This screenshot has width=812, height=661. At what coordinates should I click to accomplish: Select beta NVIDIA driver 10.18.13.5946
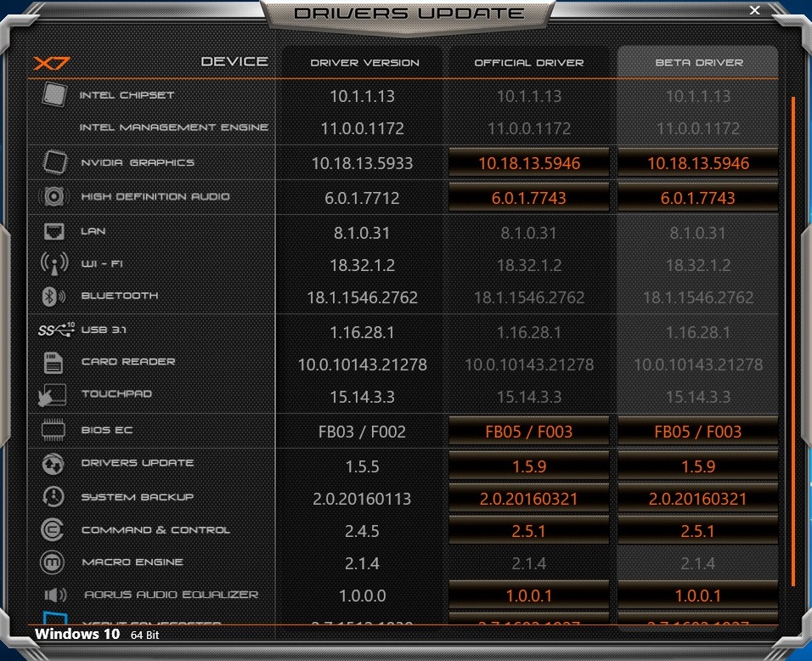click(x=698, y=163)
